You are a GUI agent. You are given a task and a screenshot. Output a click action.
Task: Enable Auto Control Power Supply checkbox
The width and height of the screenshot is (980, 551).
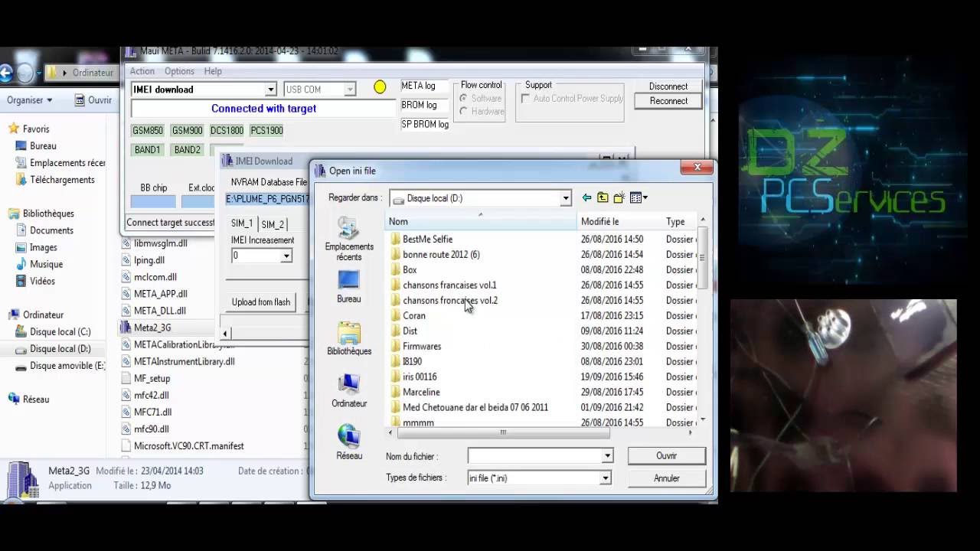tap(525, 99)
